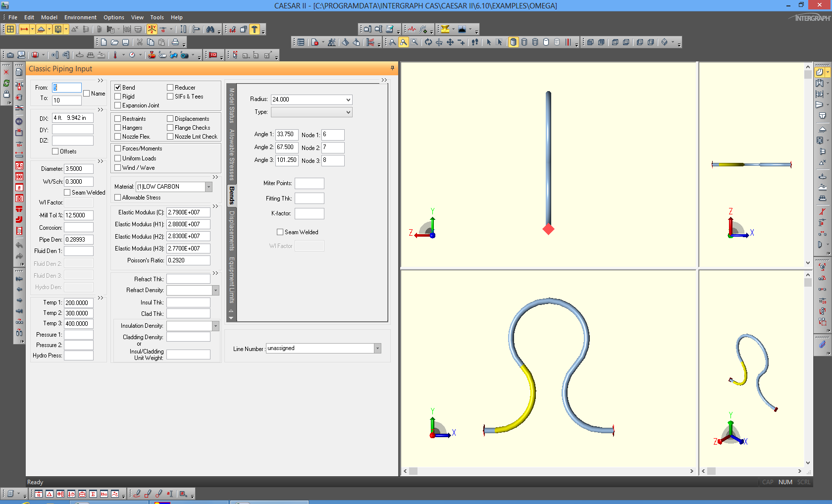The height and width of the screenshot is (504, 832).
Task: Click the zoom-to-window magnifier icon
Action: [415, 42]
